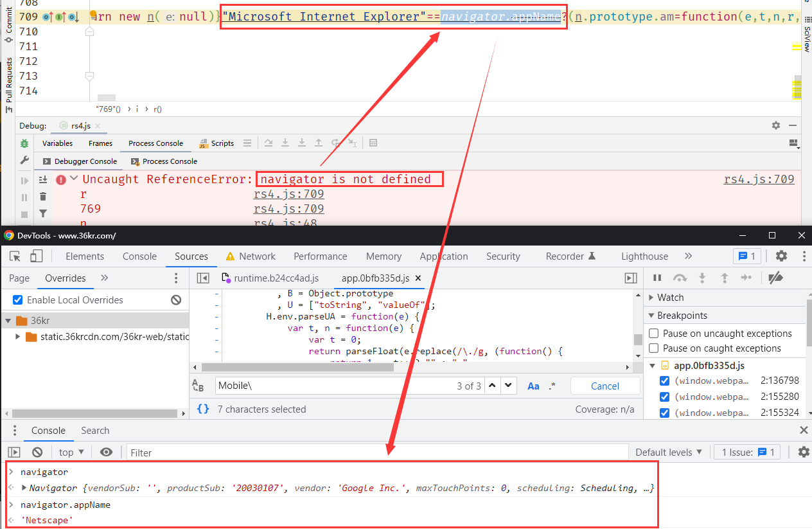The image size is (812, 529).
Task: Click the Cancel search button
Action: tap(605, 386)
